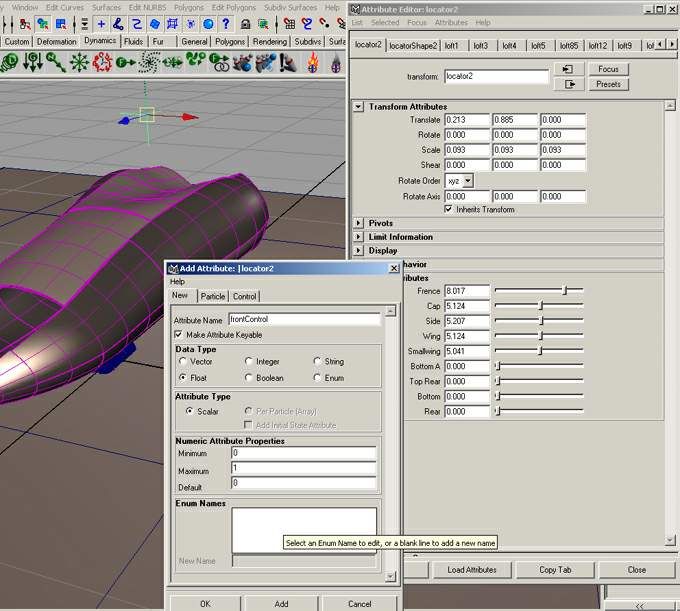Toggle Make Attribute Keyable checkbox
680x611 pixels.
(178, 335)
